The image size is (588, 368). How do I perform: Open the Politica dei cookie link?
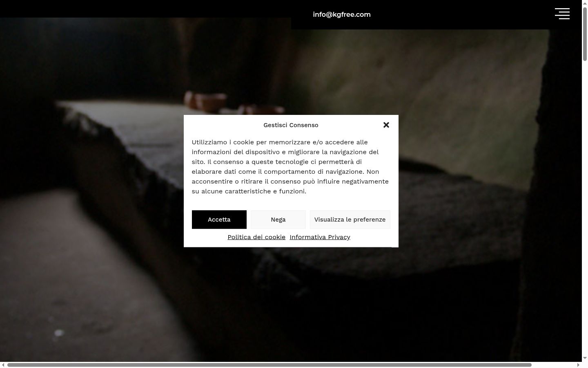click(x=256, y=237)
